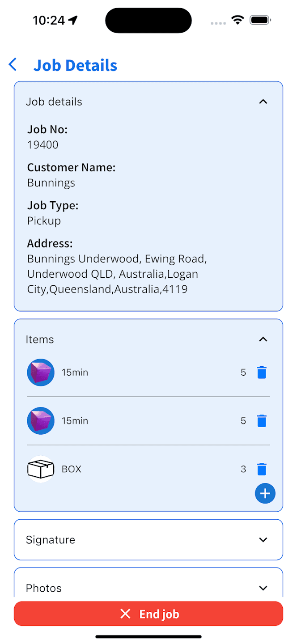Tap the Job Details page title
The image size is (297, 644).
(75, 65)
